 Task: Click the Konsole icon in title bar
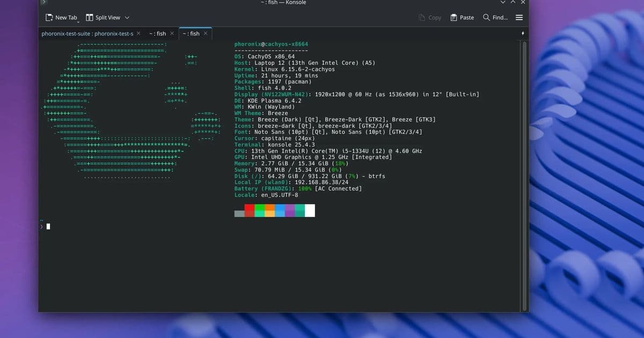click(x=44, y=3)
